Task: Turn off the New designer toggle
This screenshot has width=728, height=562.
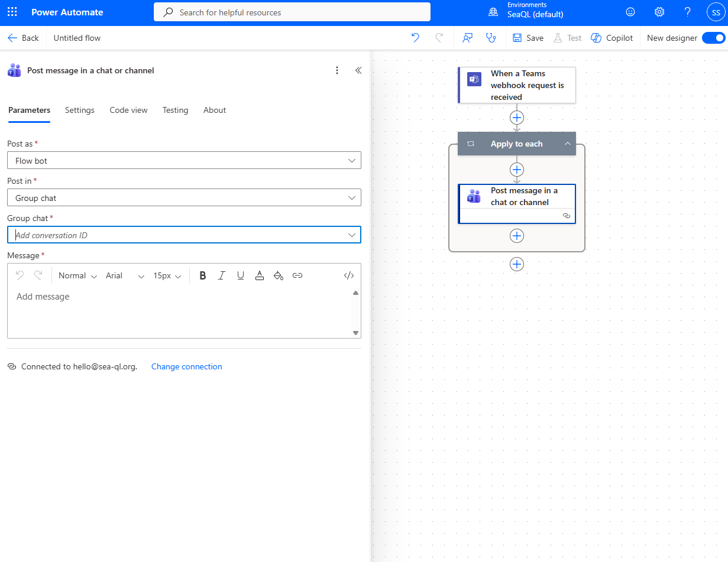Action: 713,38
